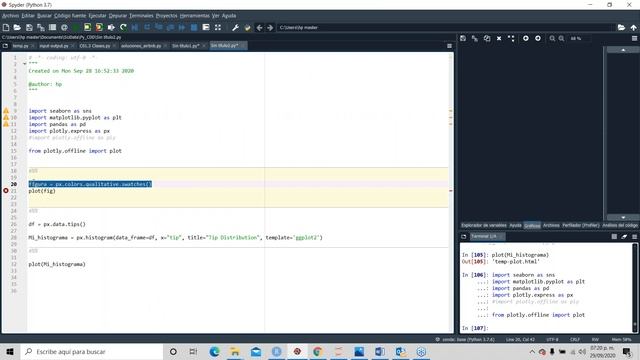The image size is (640, 360).
Task: Copy the plot to the clipboard
Action: [487, 38]
